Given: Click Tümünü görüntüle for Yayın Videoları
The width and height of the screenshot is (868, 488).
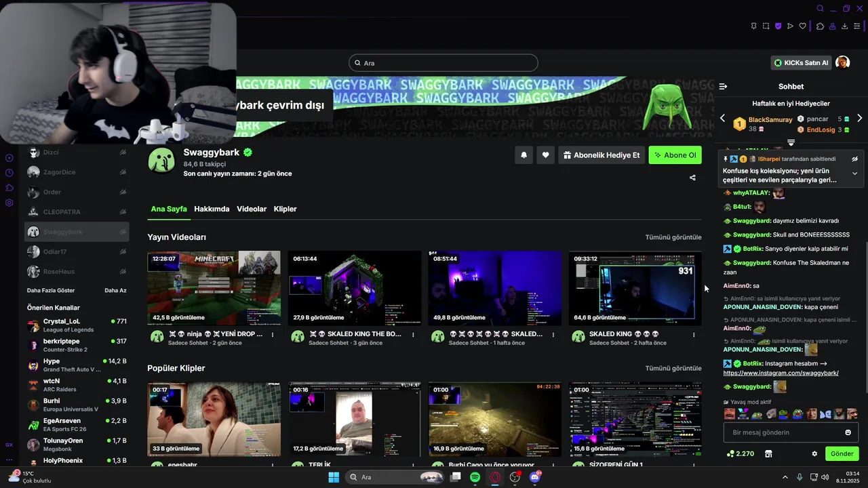Looking at the screenshot, I should pos(673,237).
